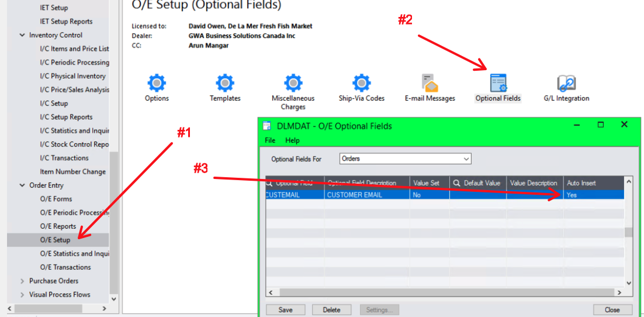
Task: Open the G/L Integration icon
Action: coord(566,83)
